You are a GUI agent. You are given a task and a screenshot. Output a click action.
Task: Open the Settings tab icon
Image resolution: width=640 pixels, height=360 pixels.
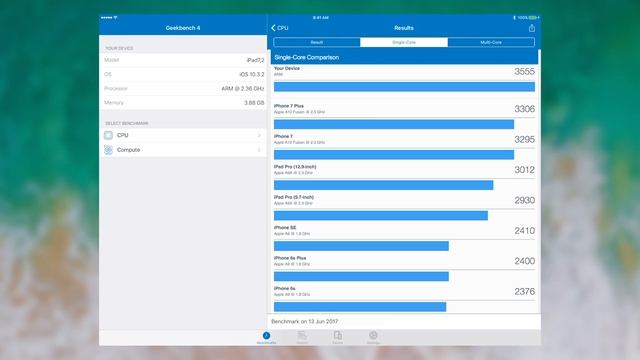pyautogui.click(x=373, y=336)
